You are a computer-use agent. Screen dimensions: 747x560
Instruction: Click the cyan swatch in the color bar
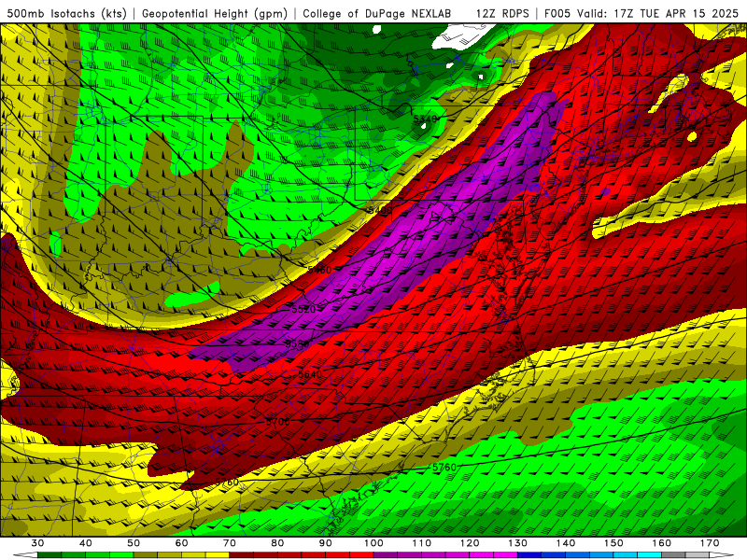pyautogui.click(x=649, y=554)
